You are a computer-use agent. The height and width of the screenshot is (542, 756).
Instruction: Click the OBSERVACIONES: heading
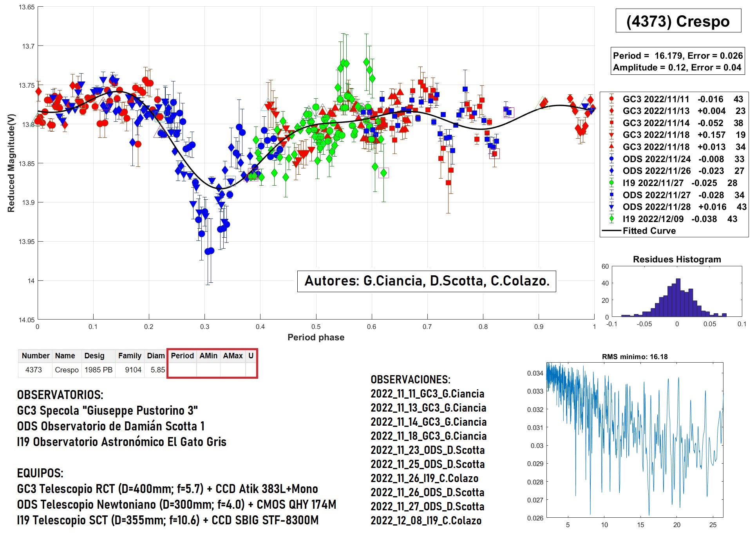point(411,379)
